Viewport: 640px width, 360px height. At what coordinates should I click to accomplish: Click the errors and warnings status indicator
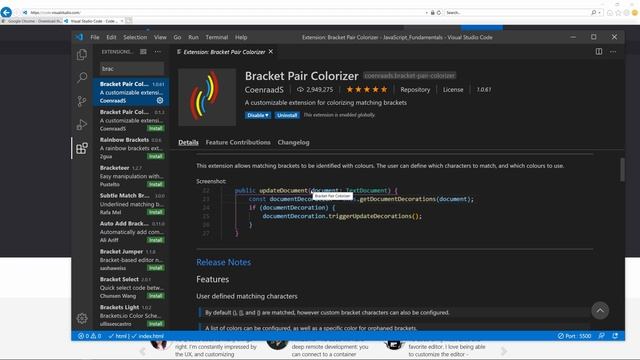89,336
